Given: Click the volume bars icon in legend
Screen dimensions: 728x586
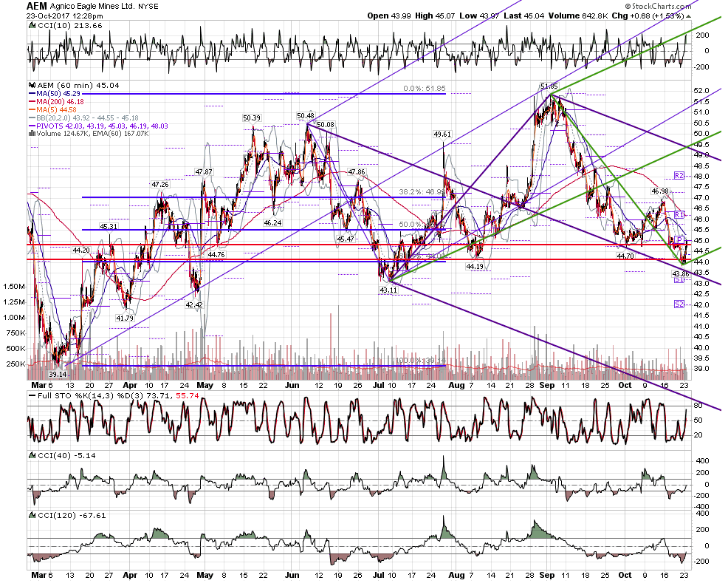Looking at the screenshot, I should 32,133.
